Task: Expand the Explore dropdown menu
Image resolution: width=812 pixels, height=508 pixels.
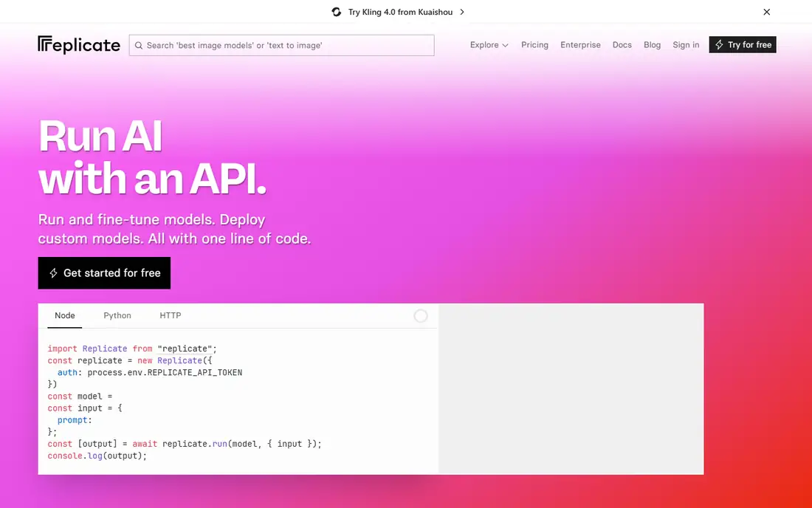Action: tap(489, 45)
